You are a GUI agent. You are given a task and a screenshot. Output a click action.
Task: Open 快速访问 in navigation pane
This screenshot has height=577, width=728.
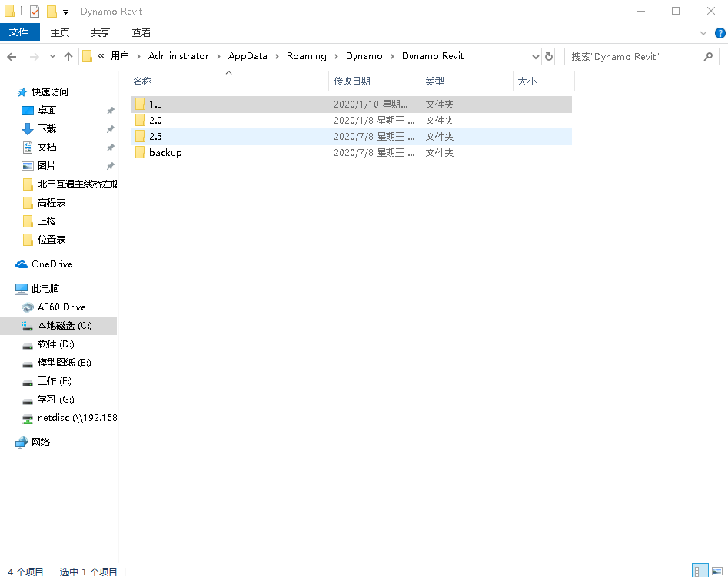click(x=49, y=92)
